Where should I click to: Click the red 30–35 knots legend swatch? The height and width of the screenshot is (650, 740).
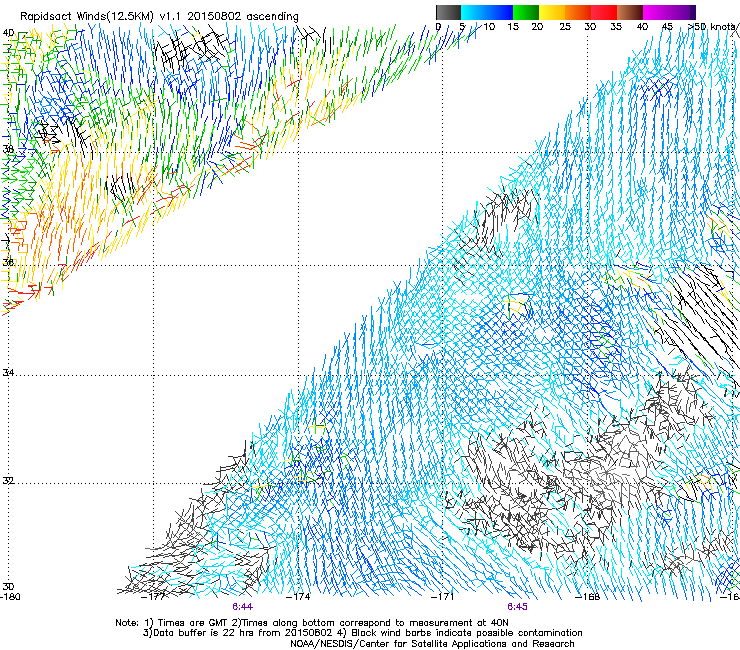[x=604, y=12]
